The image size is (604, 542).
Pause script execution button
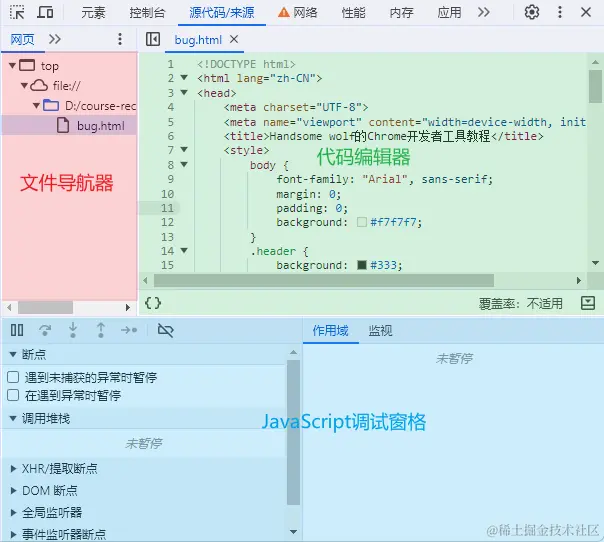17,330
